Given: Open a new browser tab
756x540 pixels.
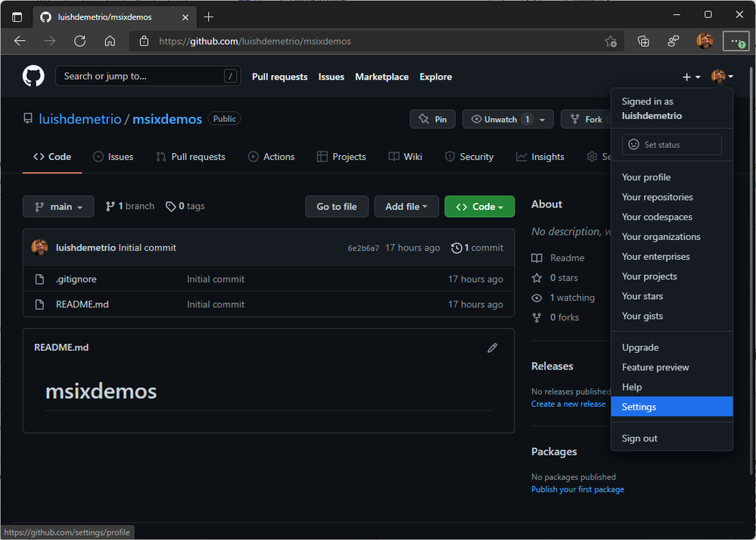Looking at the screenshot, I should tap(208, 17).
